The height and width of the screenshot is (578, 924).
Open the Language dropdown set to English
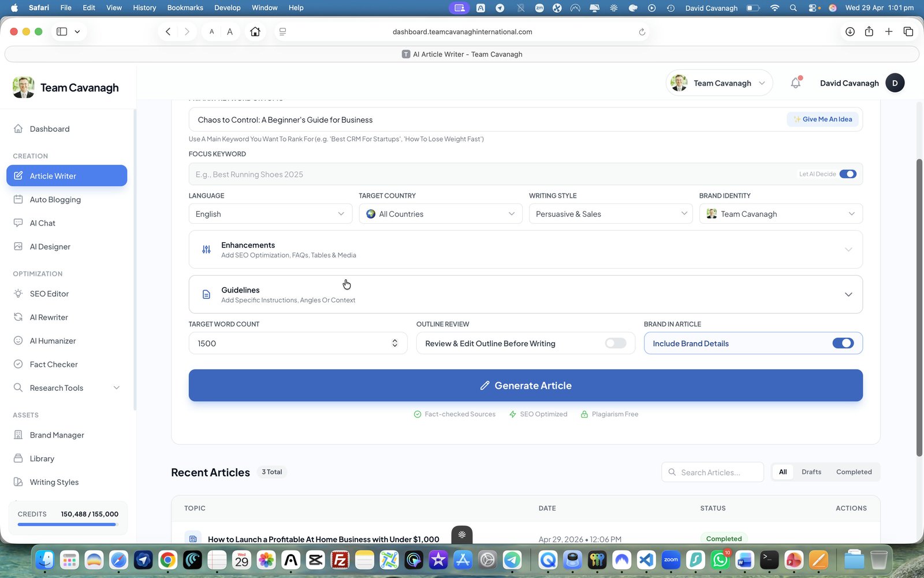(270, 214)
